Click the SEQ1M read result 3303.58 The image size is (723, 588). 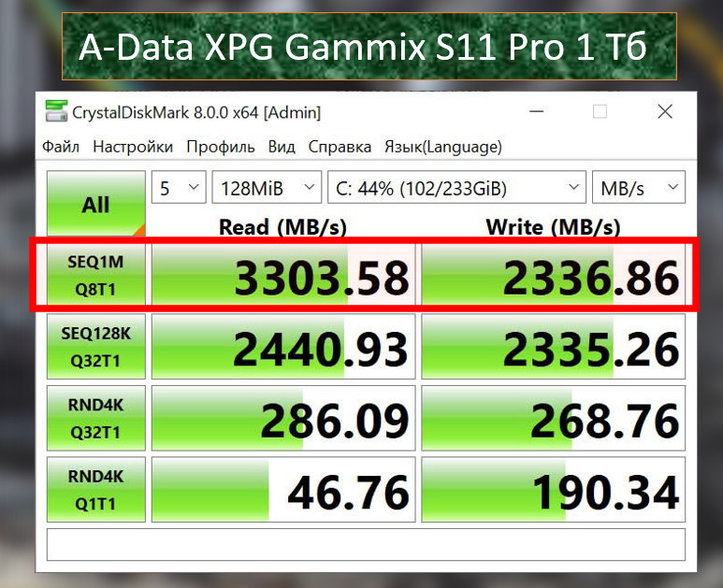tap(283, 275)
